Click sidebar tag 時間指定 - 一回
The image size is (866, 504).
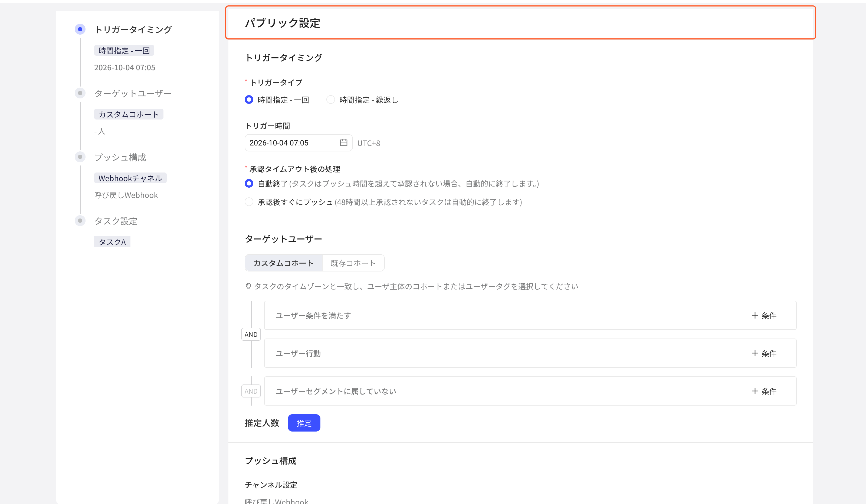coord(124,51)
